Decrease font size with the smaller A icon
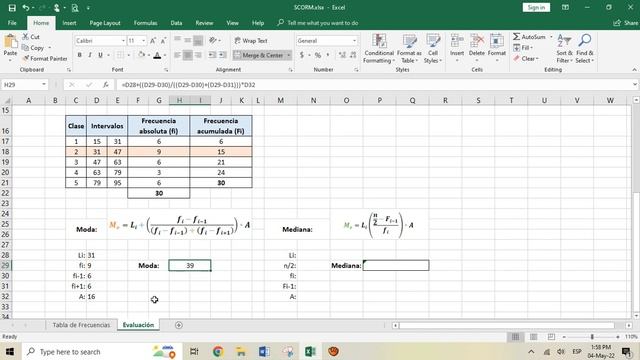 pyautogui.click(x=163, y=41)
